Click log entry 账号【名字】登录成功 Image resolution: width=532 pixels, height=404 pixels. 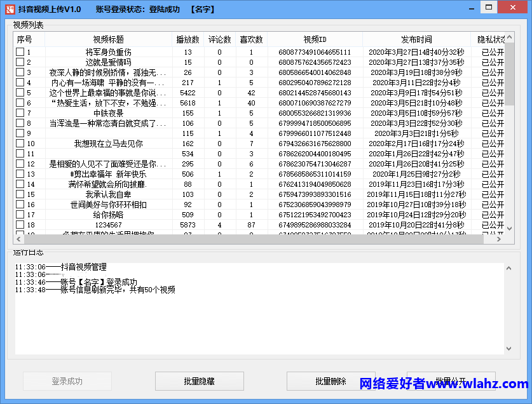point(99,282)
